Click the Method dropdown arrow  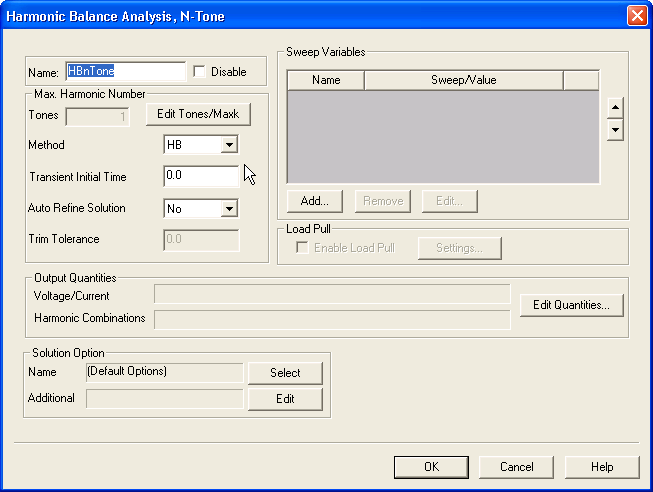click(229, 145)
